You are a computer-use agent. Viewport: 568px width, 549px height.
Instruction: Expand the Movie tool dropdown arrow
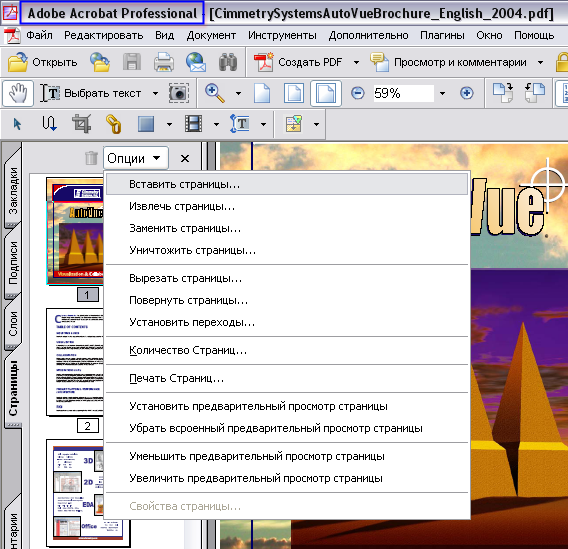(x=216, y=125)
